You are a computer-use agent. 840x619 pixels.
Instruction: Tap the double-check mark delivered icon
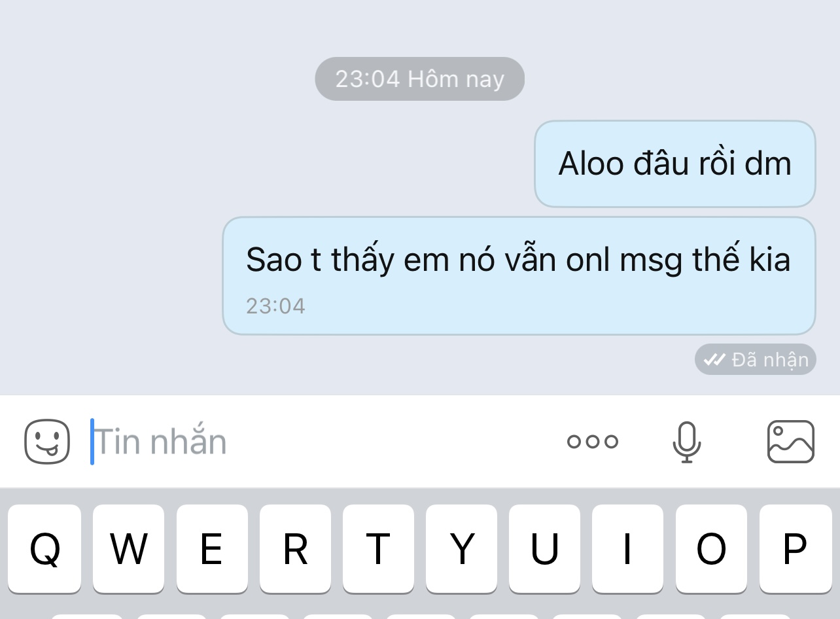point(714,359)
